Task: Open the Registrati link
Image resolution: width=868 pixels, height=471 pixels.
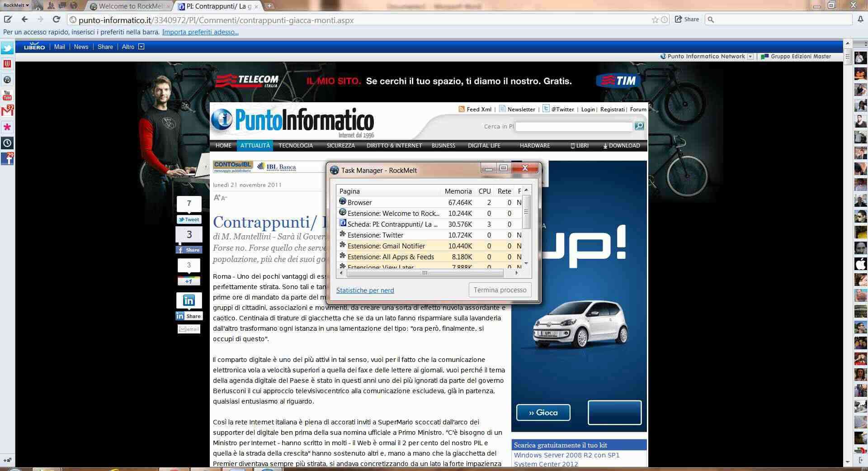Action: [612, 109]
